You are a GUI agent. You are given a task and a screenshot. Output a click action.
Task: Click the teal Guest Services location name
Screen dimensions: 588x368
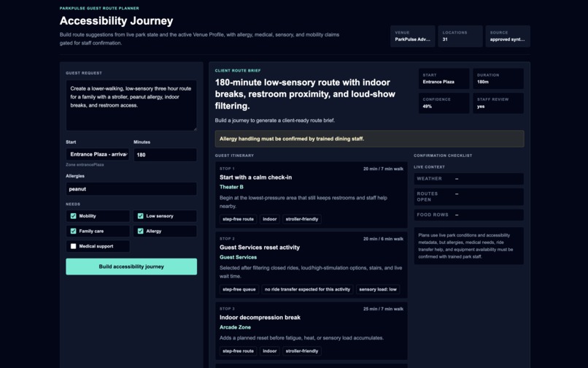[238, 257]
